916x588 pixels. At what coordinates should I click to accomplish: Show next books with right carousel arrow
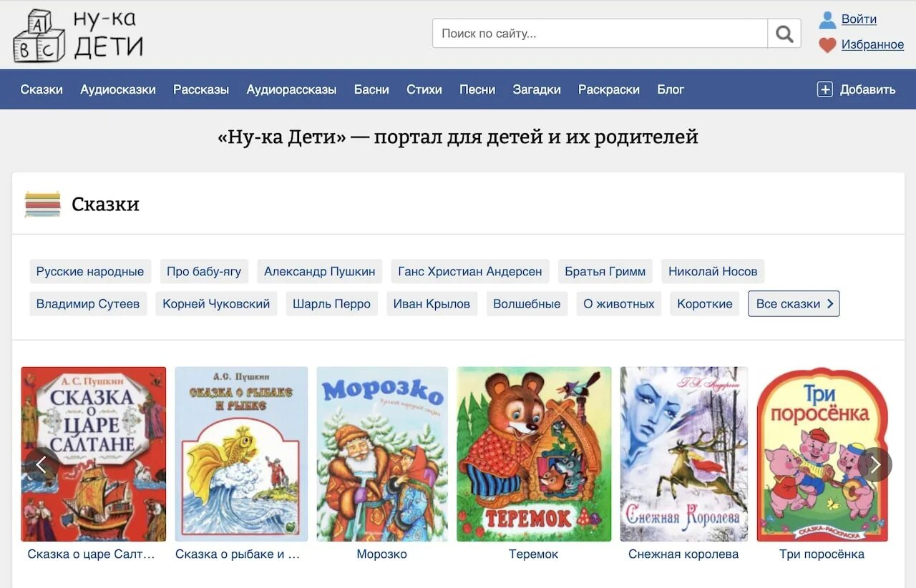(x=874, y=465)
